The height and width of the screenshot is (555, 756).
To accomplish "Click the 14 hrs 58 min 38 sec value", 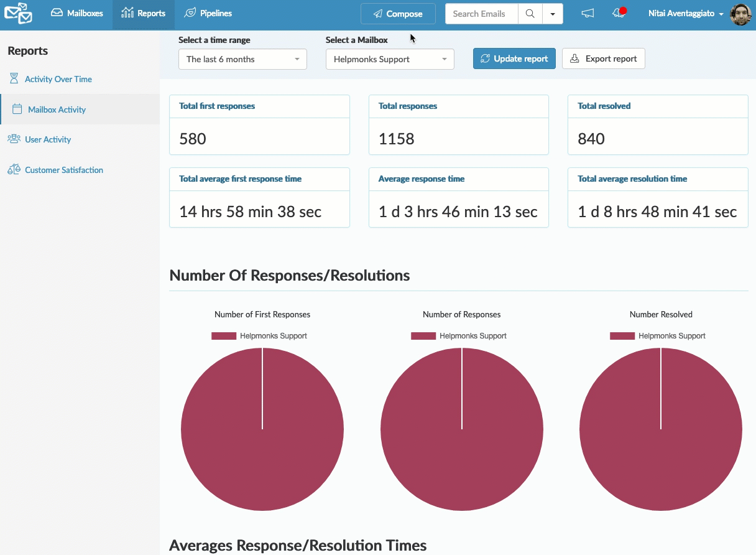I will point(251,212).
